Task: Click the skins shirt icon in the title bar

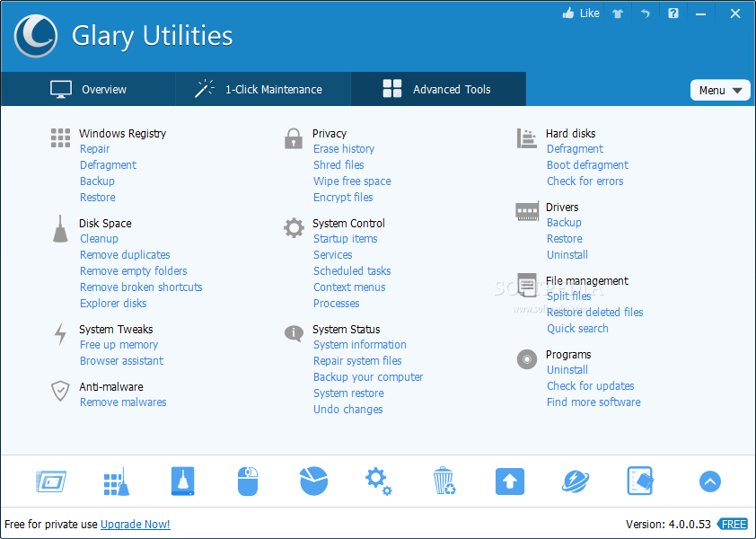Action: tap(617, 13)
